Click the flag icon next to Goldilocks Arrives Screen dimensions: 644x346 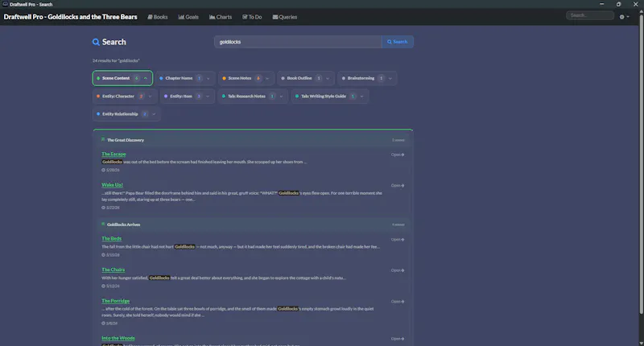(x=103, y=224)
